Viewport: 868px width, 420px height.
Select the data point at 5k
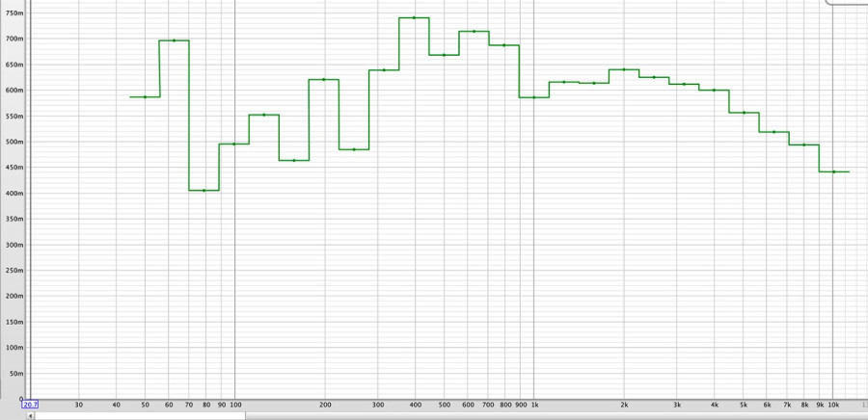[x=744, y=113]
